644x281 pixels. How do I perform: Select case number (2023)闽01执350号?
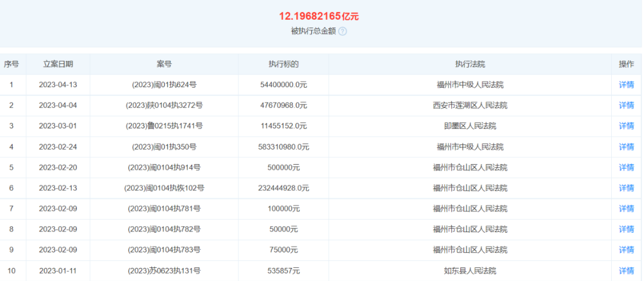click(164, 147)
